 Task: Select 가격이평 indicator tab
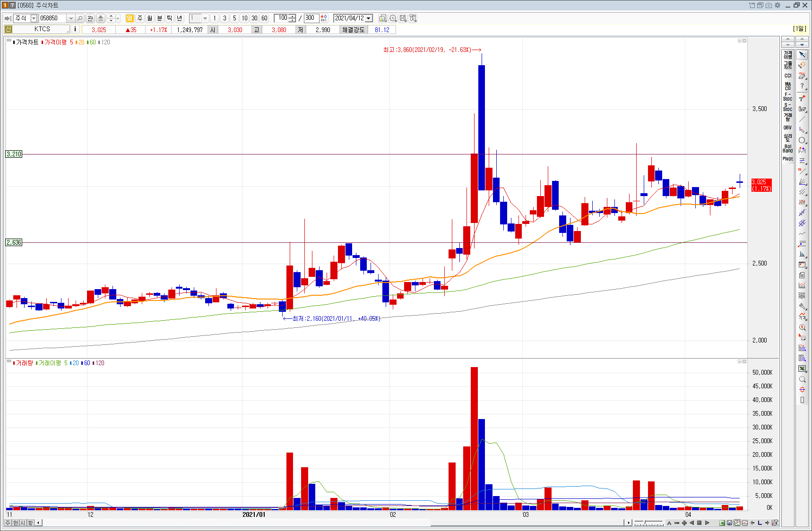[x=788, y=54]
